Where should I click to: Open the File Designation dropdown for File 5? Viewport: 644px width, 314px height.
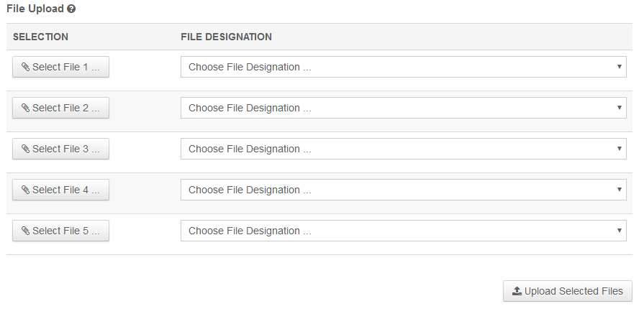pos(403,231)
